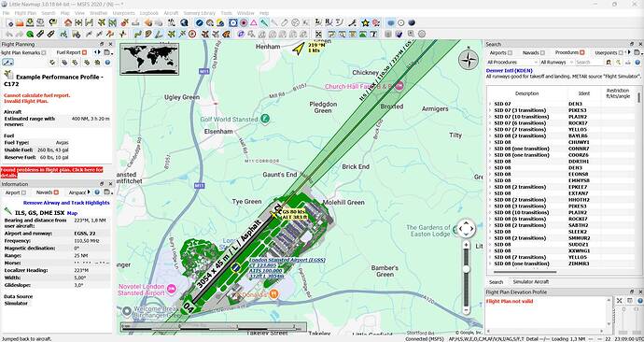Open the All Procedures dropdown

[x=511, y=62]
